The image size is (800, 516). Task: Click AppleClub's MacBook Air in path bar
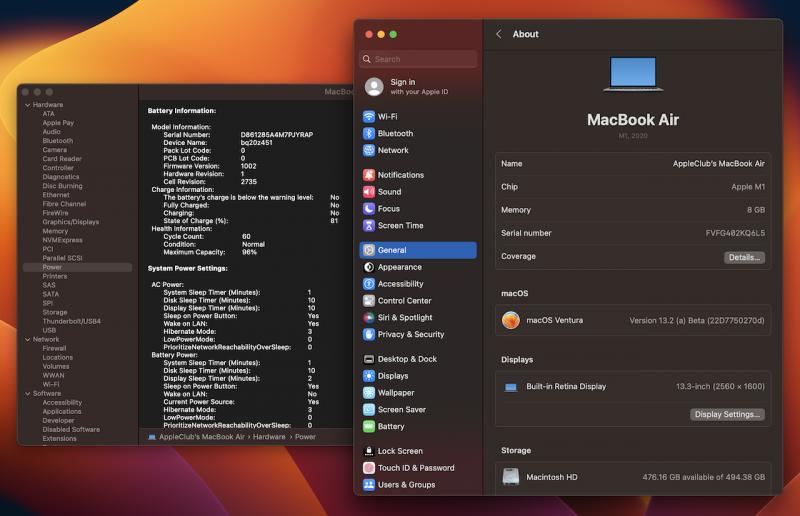click(202, 437)
